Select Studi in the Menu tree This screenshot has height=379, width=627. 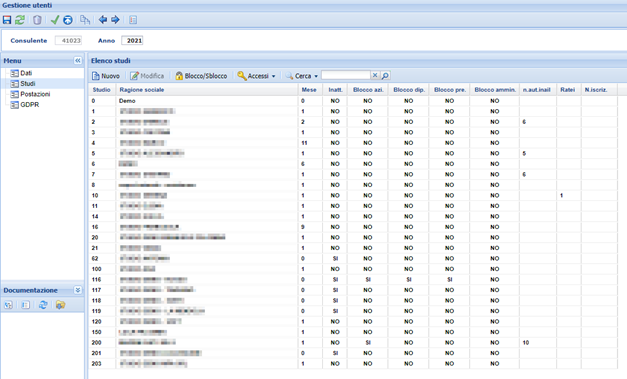coord(28,84)
